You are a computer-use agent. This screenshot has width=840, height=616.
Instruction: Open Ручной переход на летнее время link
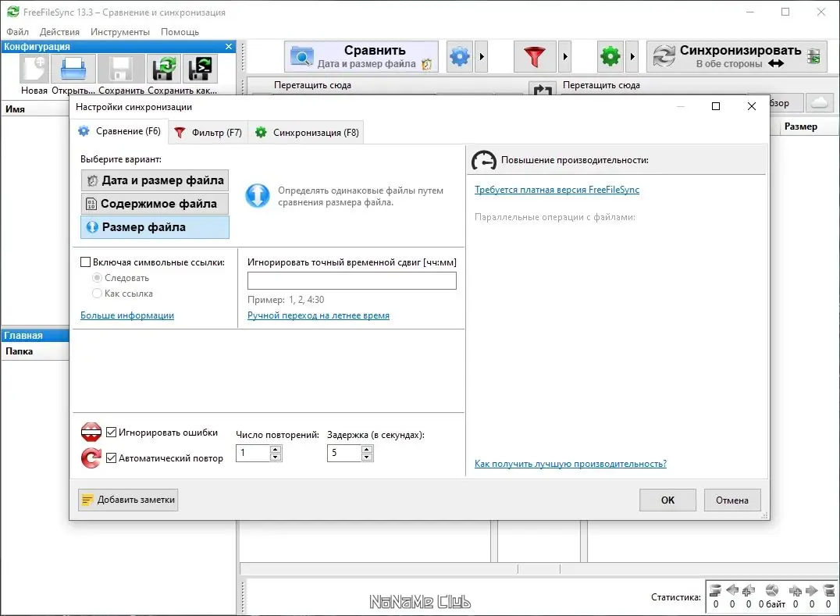tap(319, 315)
